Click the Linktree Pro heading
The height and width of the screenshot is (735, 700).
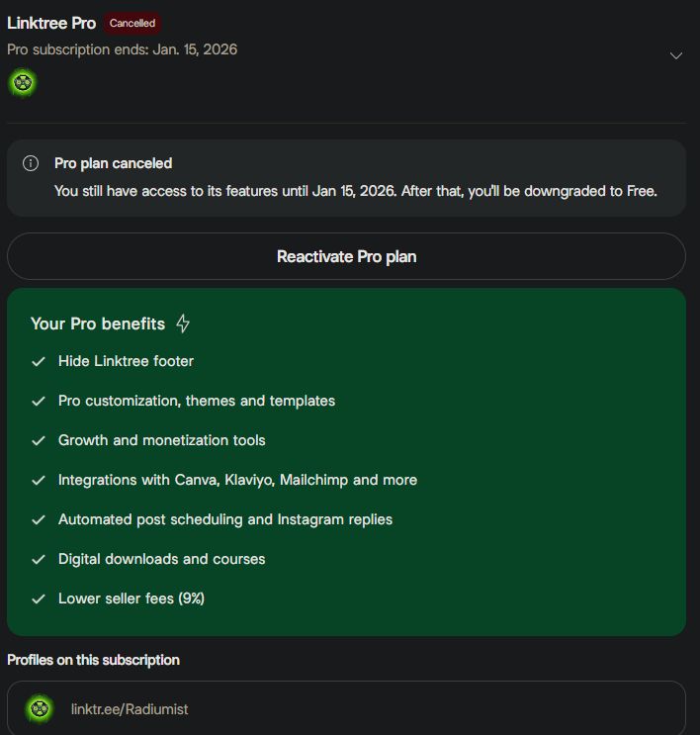[51, 23]
